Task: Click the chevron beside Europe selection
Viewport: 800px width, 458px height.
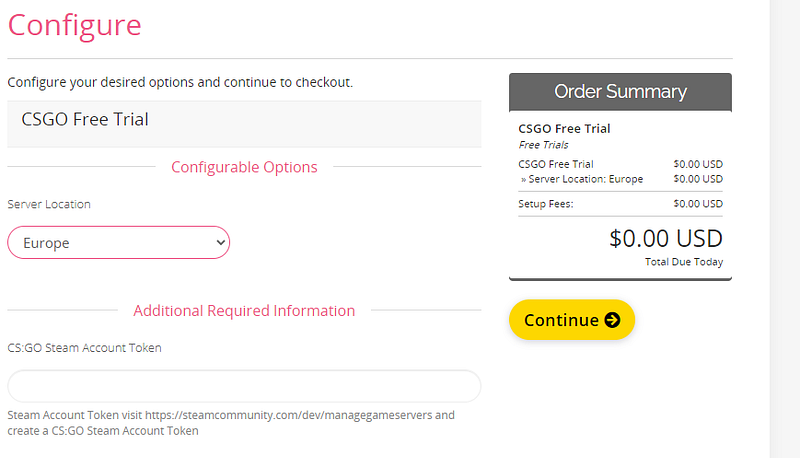Action: pos(220,242)
